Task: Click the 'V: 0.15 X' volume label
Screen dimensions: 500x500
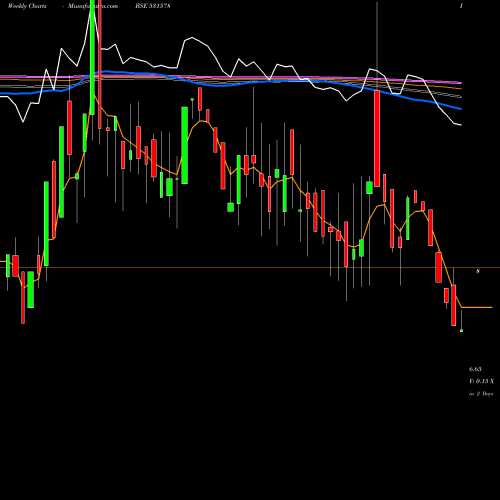Action: coord(481,381)
